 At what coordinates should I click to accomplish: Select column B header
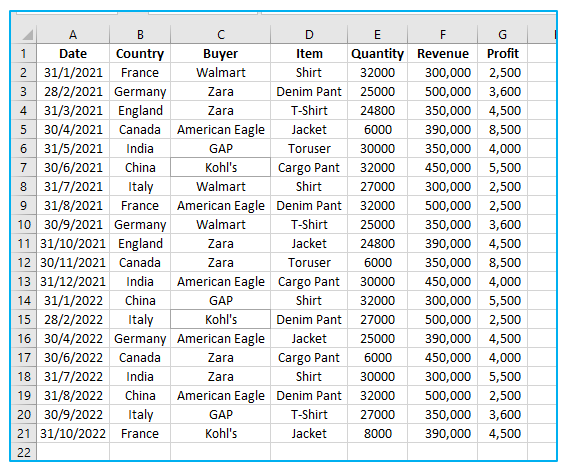[140, 34]
